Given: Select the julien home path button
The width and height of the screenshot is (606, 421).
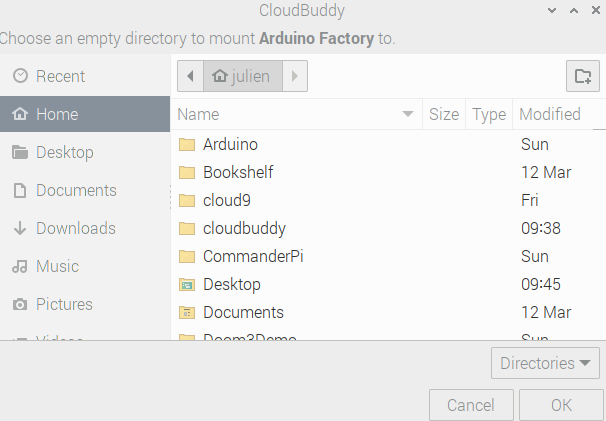Looking at the screenshot, I should [242, 76].
